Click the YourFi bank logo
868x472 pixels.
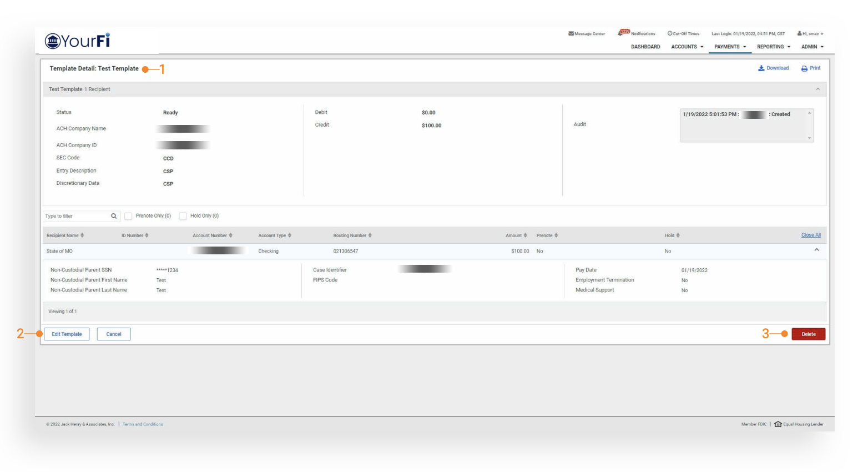pyautogui.click(x=77, y=41)
